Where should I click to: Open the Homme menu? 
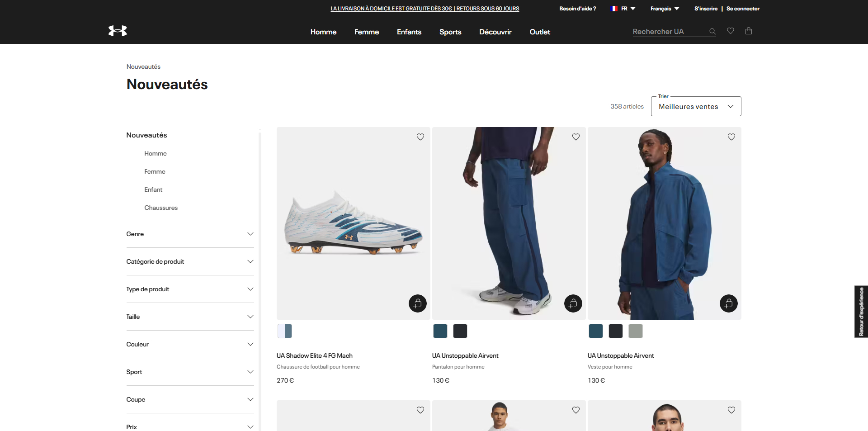pyautogui.click(x=323, y=32)
